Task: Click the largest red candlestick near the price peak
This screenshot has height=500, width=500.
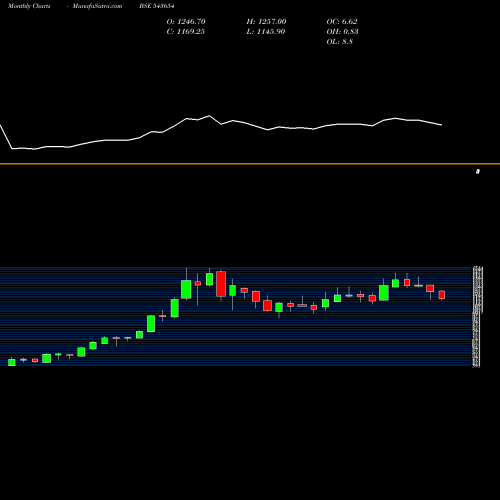Action: (x=221, y=284)
